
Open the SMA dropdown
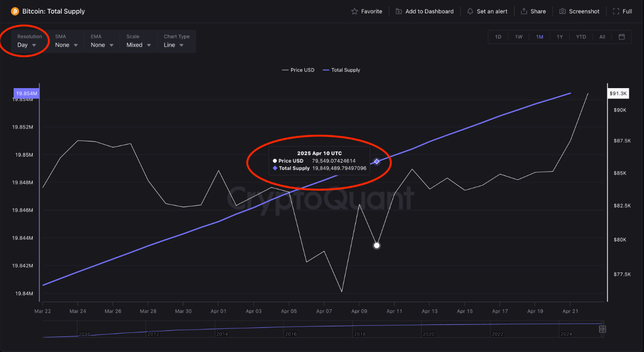65,44
